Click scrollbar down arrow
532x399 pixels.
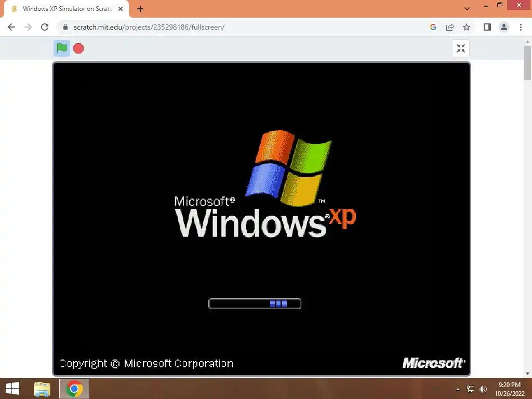coord(527,374)
